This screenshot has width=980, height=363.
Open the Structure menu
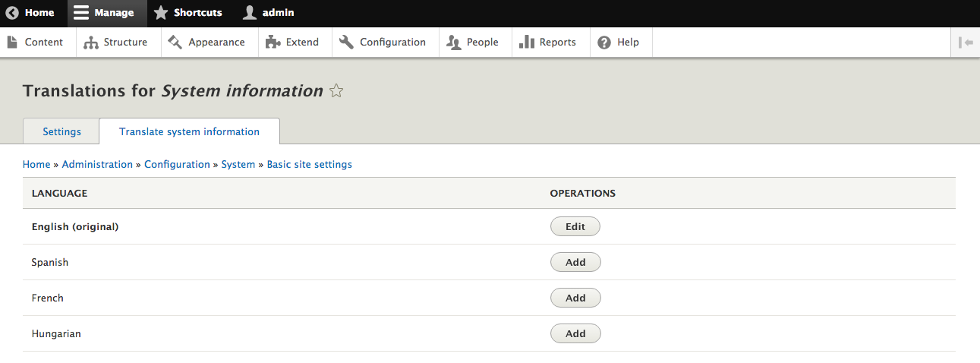[116, 43]
